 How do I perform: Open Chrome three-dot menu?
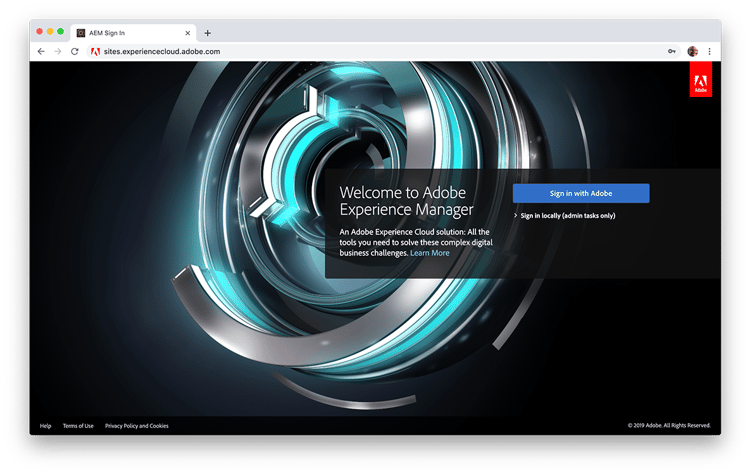pyautogui.click(x=709, y=51)
